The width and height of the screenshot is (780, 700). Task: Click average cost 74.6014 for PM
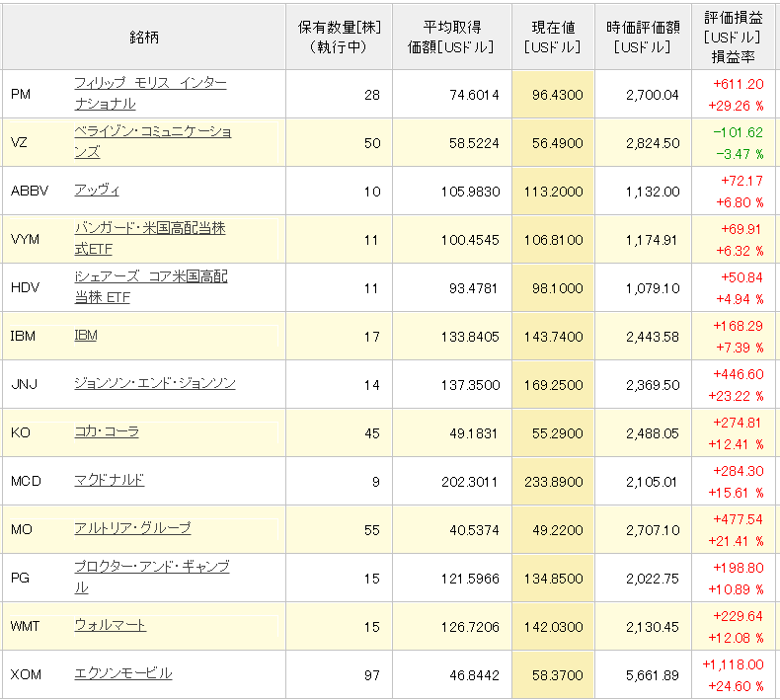pyautogui.click(x=474, y=95)
